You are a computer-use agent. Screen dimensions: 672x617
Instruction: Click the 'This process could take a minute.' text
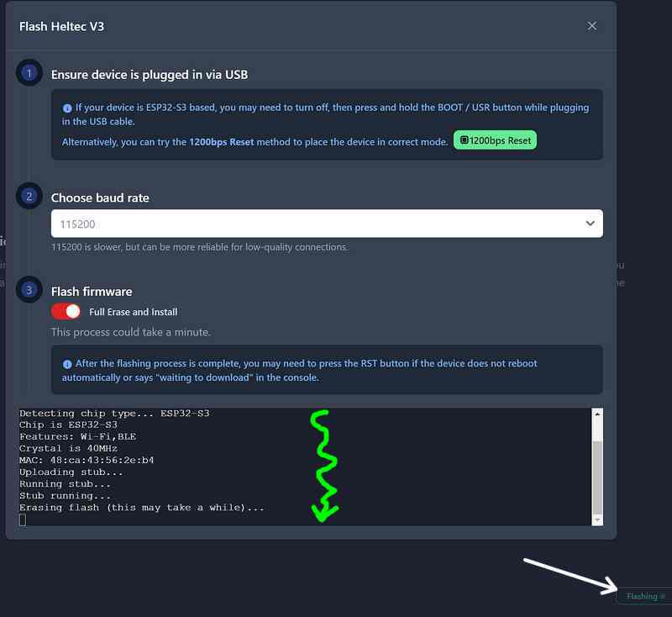click(x=131, y=332)
